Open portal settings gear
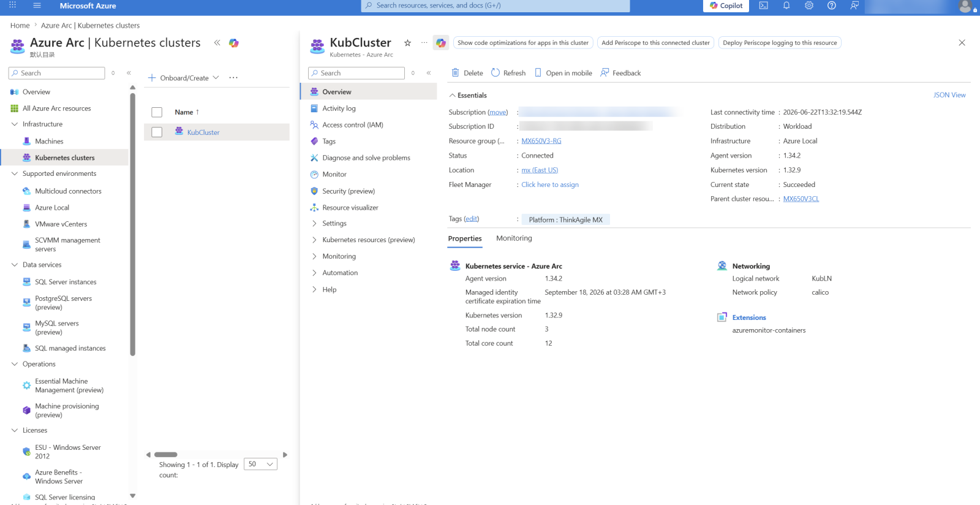 click(x=809, y=6)
